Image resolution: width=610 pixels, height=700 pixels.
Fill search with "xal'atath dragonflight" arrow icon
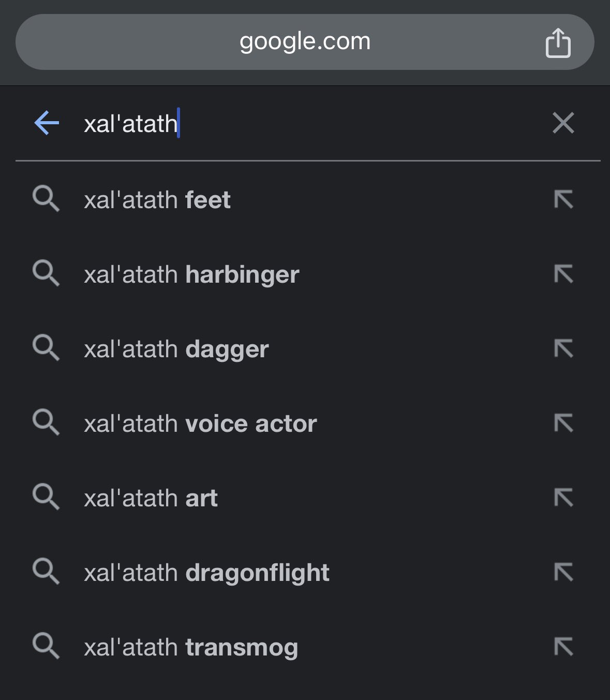coord(563,572)
